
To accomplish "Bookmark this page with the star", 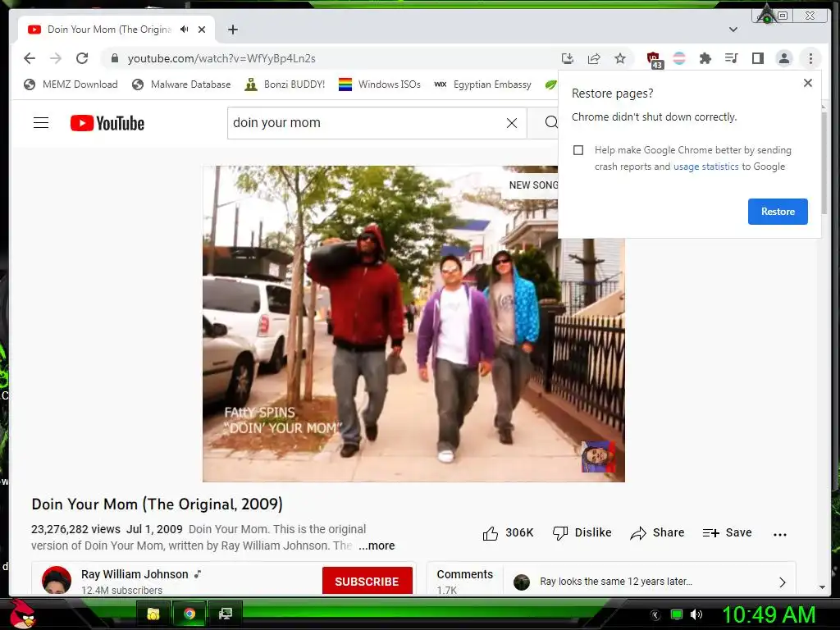I will tap(620, 58).
